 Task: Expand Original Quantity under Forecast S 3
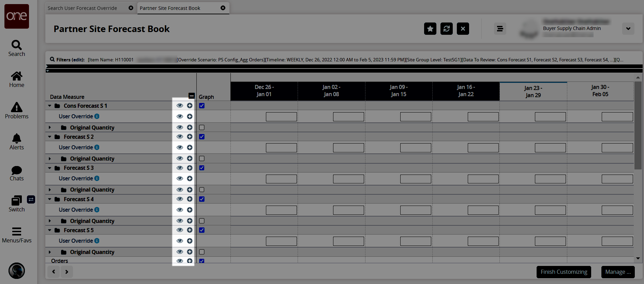[x=50, y=190]
